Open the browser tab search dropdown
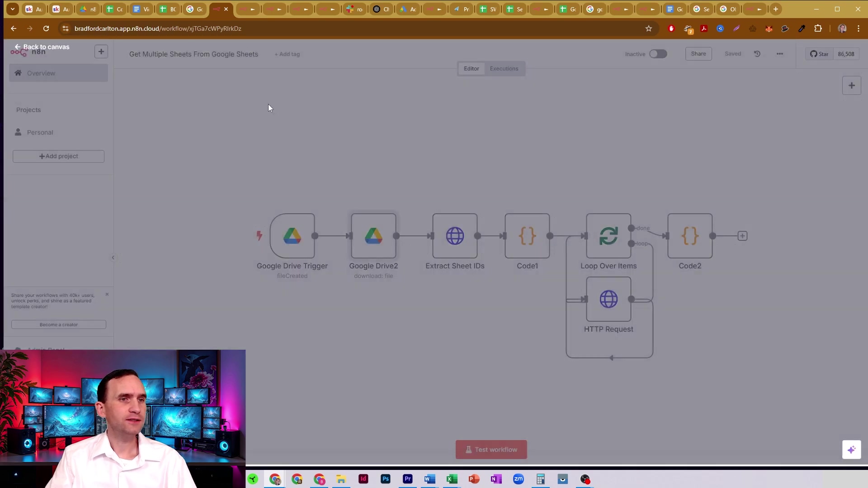 coord(13,9)
